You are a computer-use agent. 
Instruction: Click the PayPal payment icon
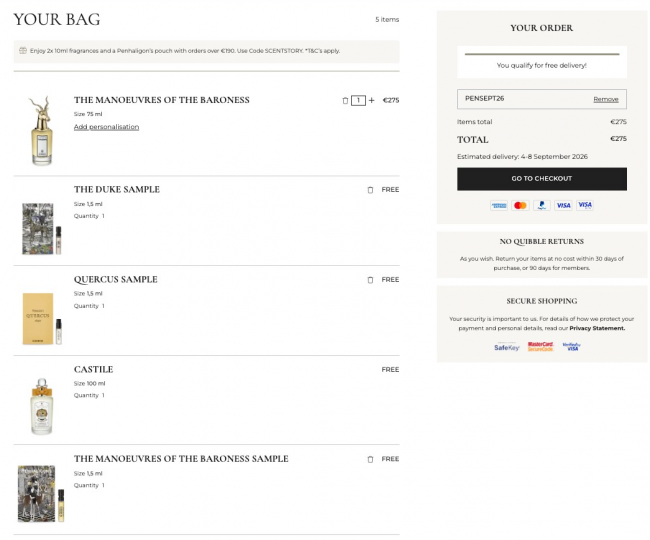pos(542,205)
